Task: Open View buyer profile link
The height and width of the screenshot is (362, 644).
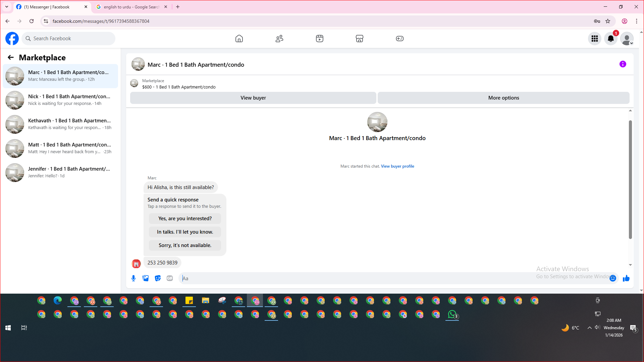Action: coord(397,166)
